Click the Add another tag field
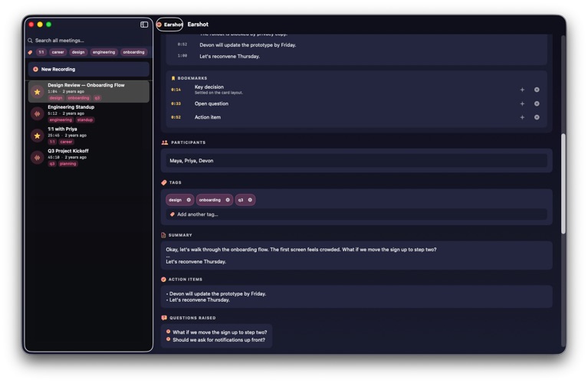The width and height of the screenshot is (588, 383). point(356,214)
